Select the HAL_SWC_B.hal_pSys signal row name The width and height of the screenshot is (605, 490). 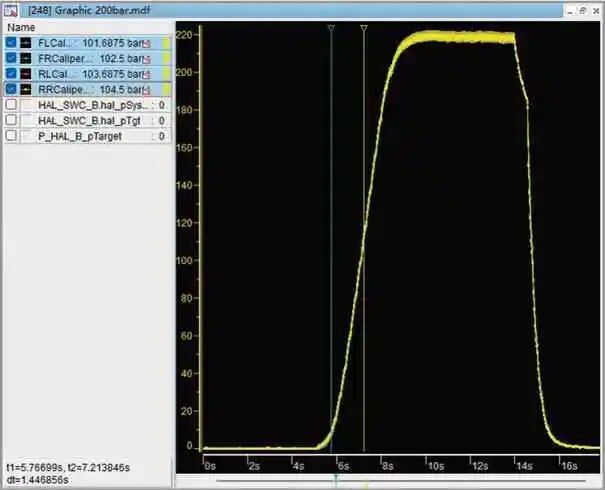click(93, 105)
